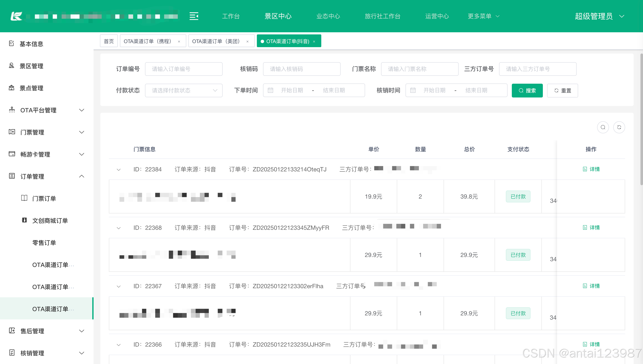Open the 门票订单 submenu item
The width and height of the screenshot is (643, 364).
44,199
